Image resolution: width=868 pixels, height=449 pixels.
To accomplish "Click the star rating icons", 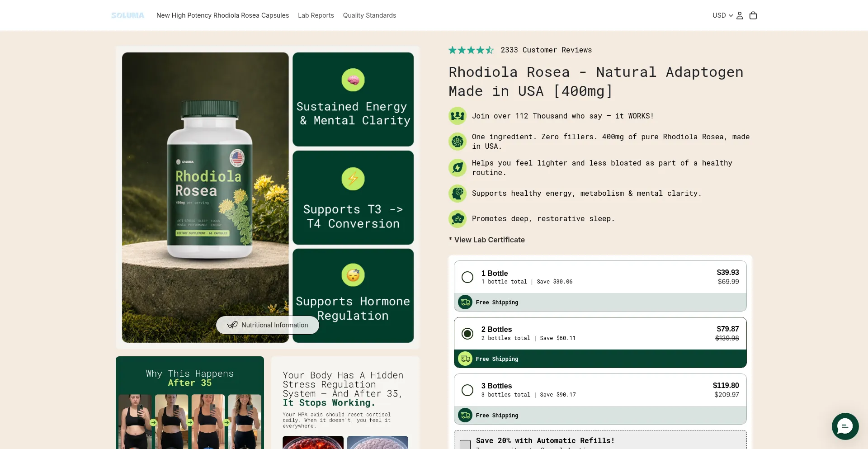I will [x=471, y=50].
